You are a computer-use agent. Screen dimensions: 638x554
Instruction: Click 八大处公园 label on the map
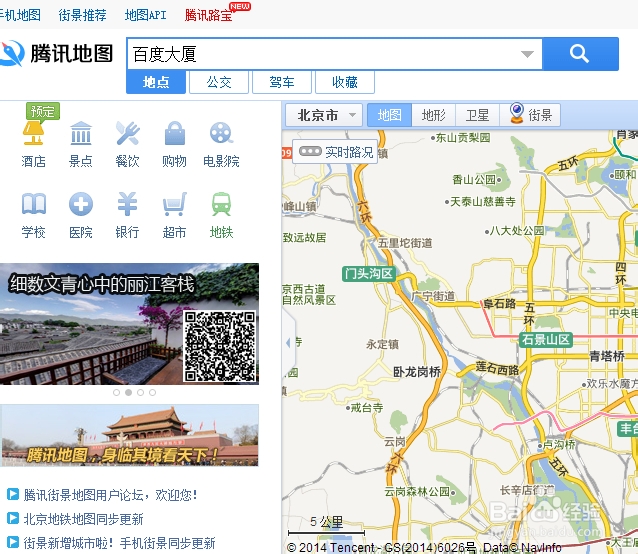pyautogui.click(x=517, y=231)
